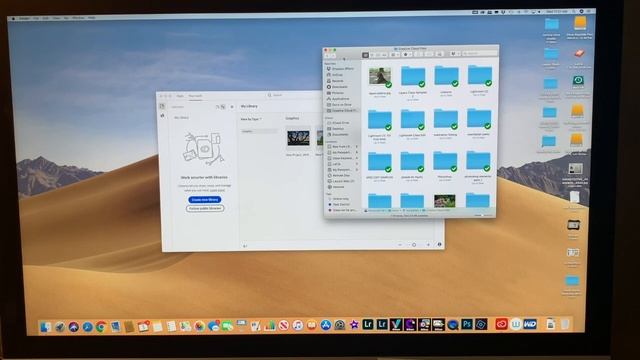Open the Apps tab in Creative Cloud
This screenshot has height=360, width=640.
(x=180, y=96)
